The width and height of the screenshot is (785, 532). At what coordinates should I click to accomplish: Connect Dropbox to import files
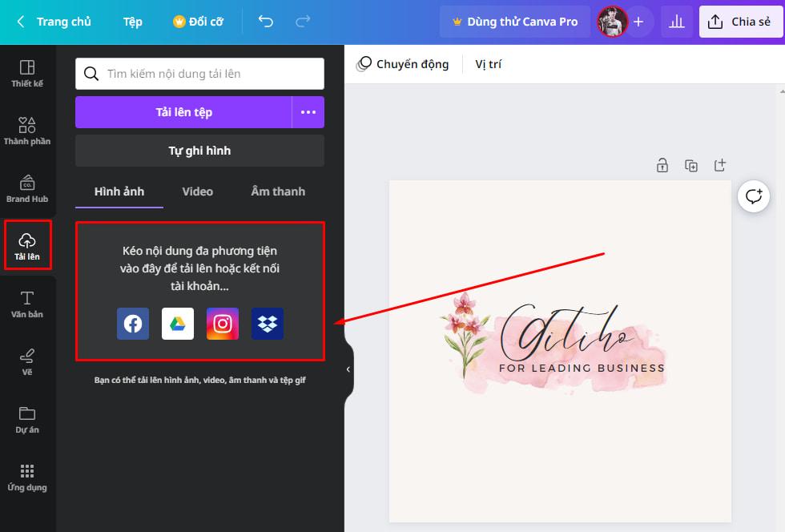(268, 324)
